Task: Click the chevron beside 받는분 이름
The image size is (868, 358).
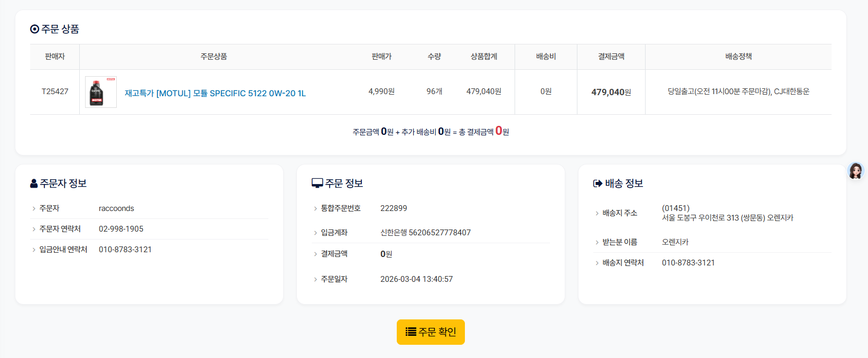Action: [x=597, y=242]
